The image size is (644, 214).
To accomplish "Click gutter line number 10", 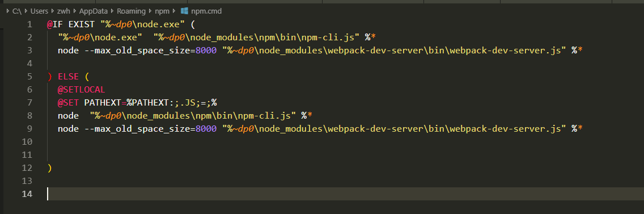I will click(x=27, y=141).
